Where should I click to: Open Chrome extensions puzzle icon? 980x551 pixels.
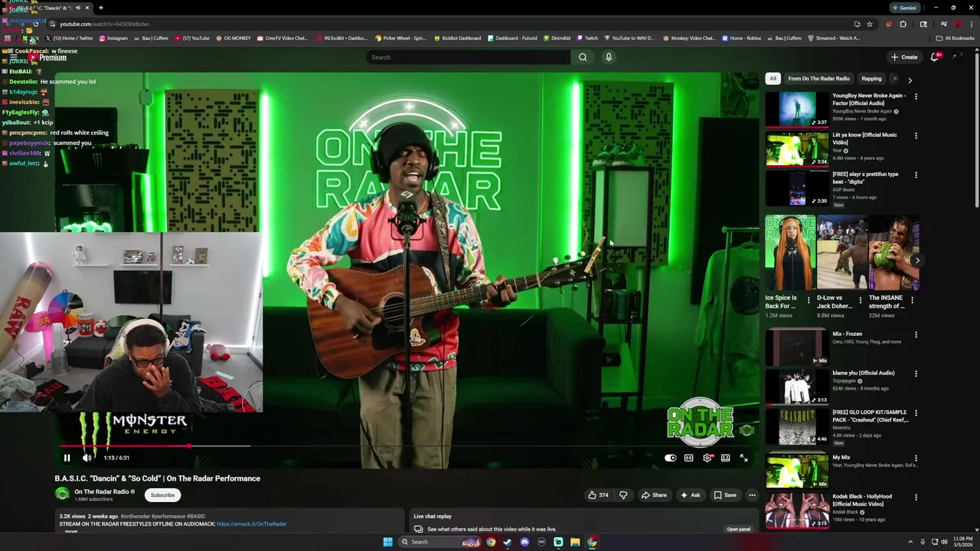pos(903,24)
